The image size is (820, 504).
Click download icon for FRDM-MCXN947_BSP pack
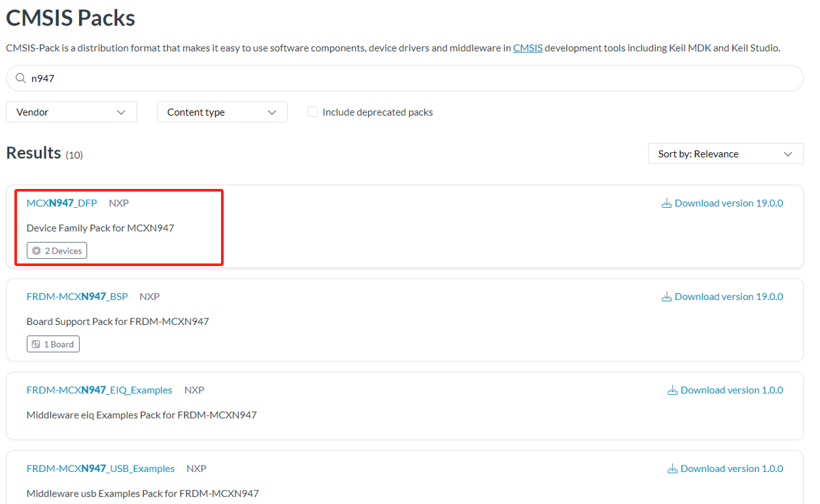click(x=666, y=297)
